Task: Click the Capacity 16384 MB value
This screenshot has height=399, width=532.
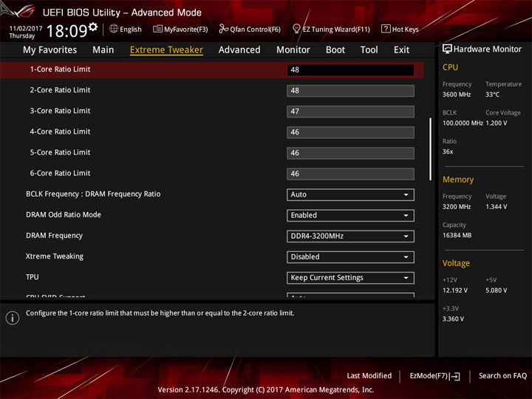Action: (x=457, y=235)
